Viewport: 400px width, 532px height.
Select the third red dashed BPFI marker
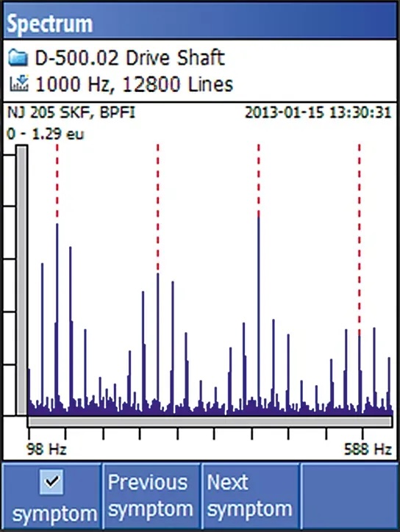point(259,180)
